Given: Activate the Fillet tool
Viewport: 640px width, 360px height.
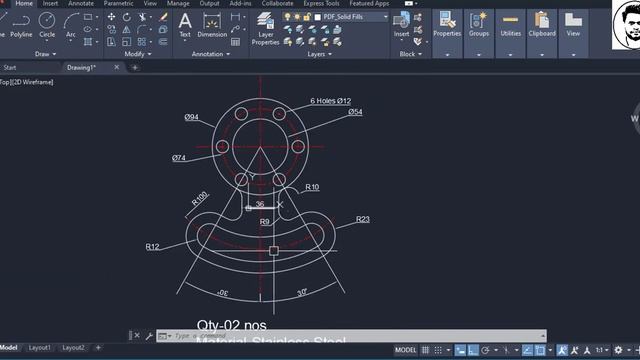Looking at the screenshot, I should (x=142, y=29).
